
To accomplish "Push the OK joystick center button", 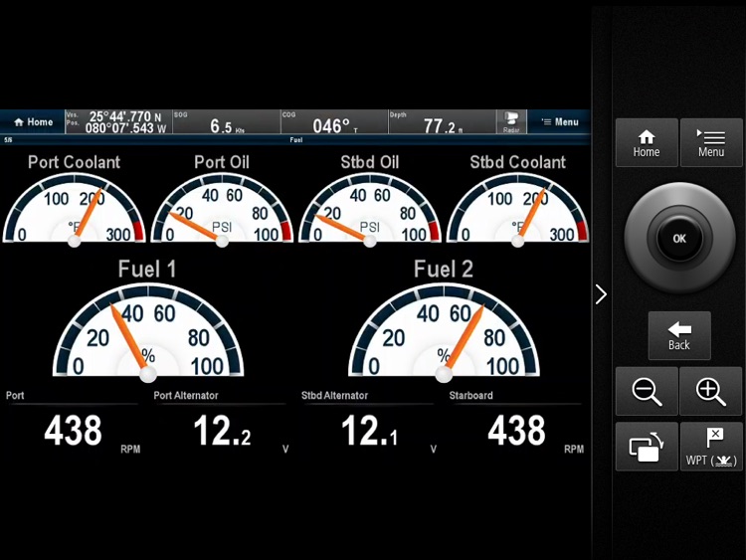I will tap(679, 239).
